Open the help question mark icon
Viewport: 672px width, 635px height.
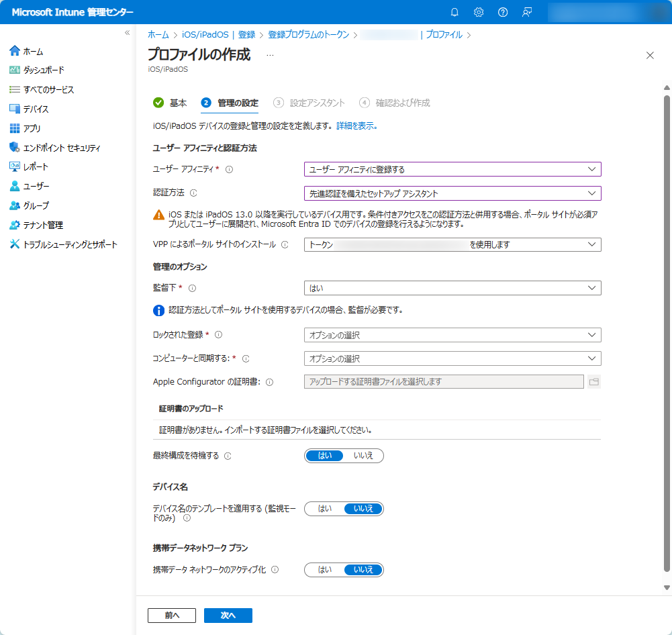coord(503,12)
